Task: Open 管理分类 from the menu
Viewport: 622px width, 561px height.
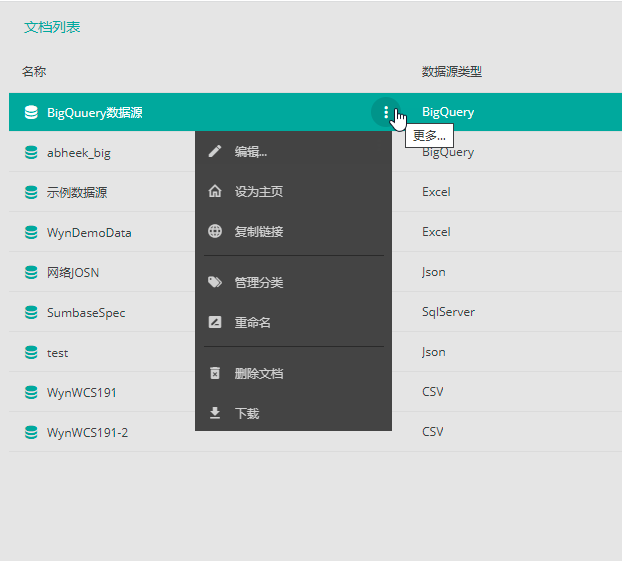Action: point(293,282)
